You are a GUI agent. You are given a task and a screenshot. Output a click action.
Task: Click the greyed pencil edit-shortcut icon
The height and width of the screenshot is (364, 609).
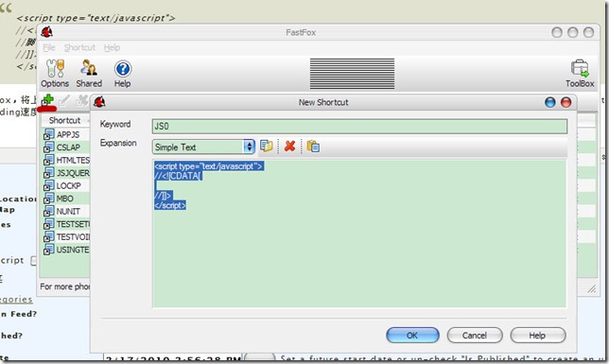64,100
